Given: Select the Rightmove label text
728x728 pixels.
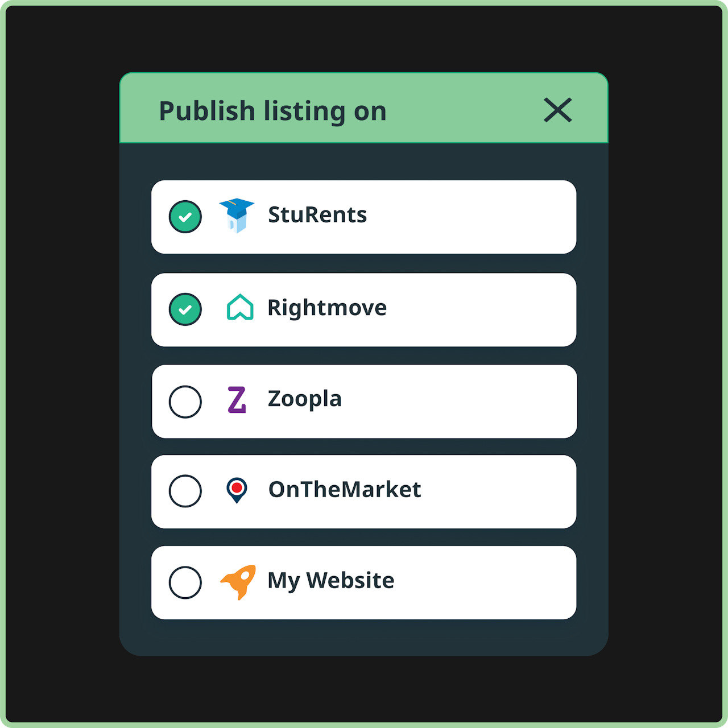Looking at the screenshot, I should (x=327, y=308).
